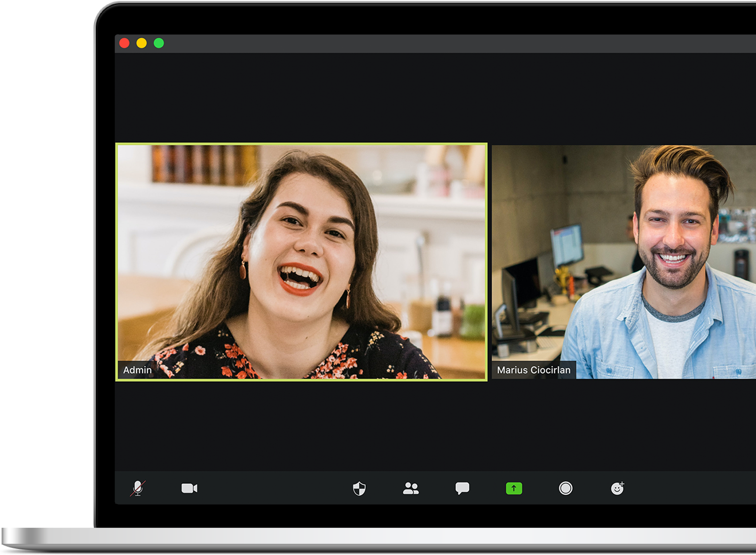Open the Security shield icon
756x555 pixels.
(x=359, y=489)
